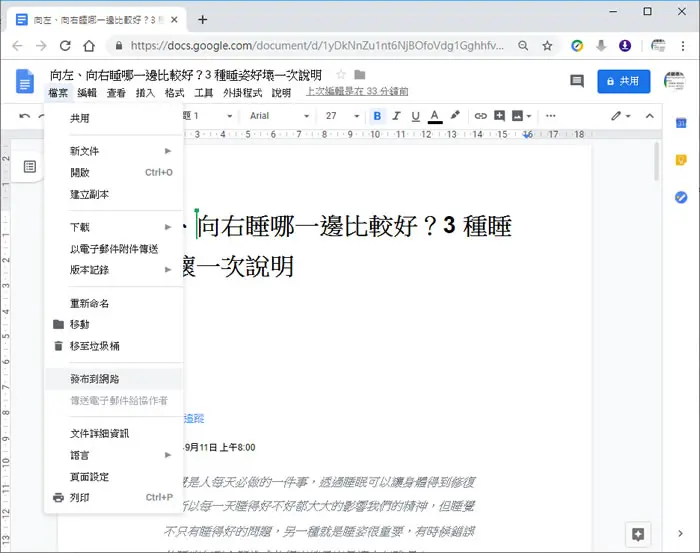Toggle Underline text formatting
Screen dimensions: 700x553
coord(415,116)
